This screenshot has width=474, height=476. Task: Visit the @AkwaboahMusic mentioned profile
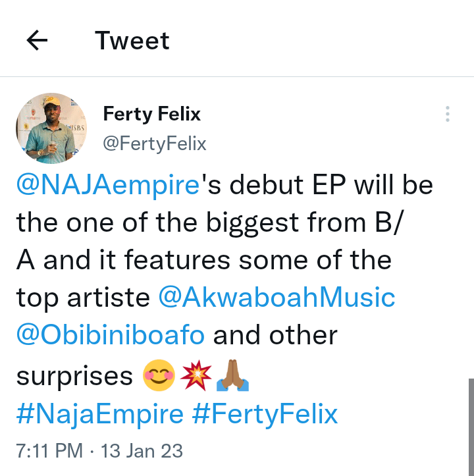coord(277,298)
